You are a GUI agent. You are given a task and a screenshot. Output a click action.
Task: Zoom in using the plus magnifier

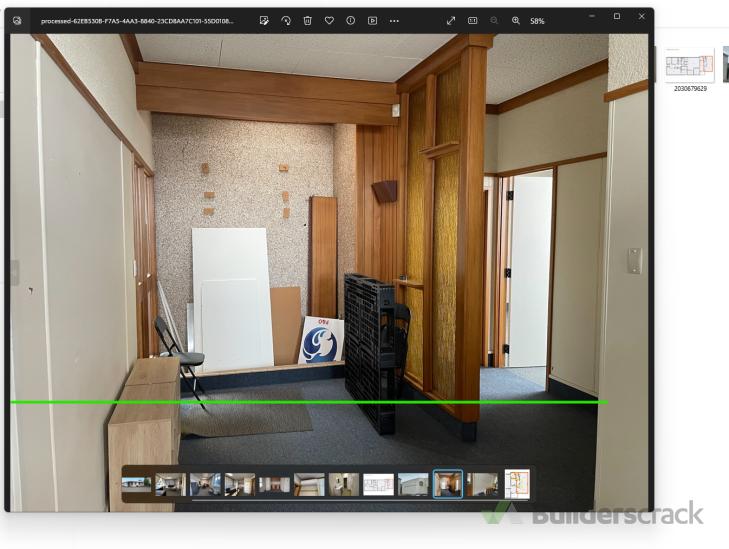coord(516,20)
